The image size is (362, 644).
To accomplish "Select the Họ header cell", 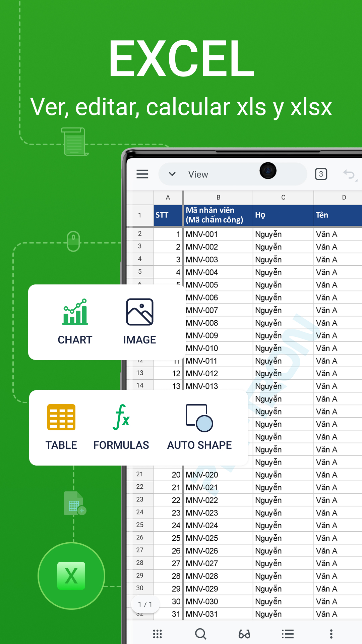I will (x=283, y=215).
